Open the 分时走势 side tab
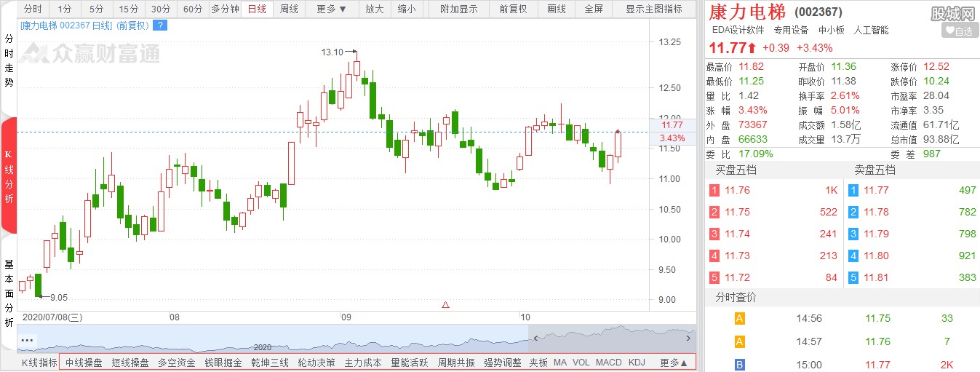The height and width of the screenshot is (372, 980). (x=9, y=61)
